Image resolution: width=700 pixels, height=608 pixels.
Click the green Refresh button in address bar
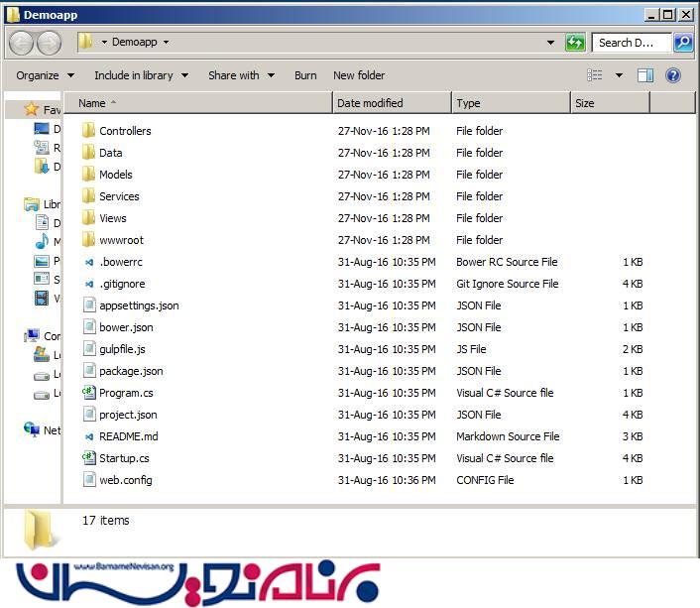click(x=575, y=43)
